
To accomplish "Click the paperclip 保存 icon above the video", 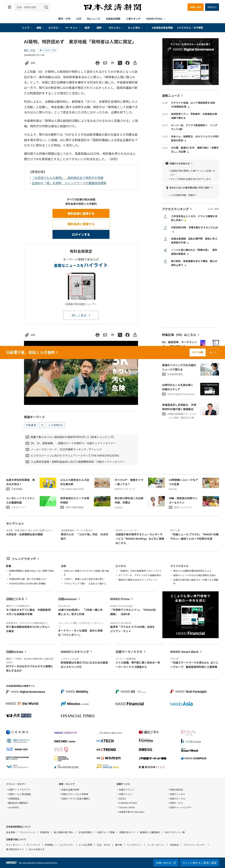I will coord(30,335).
